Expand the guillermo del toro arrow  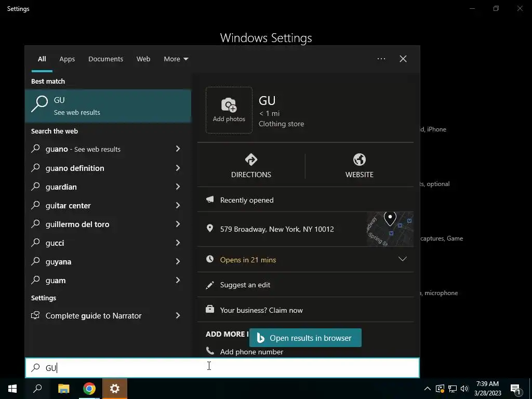coord(178,223)
